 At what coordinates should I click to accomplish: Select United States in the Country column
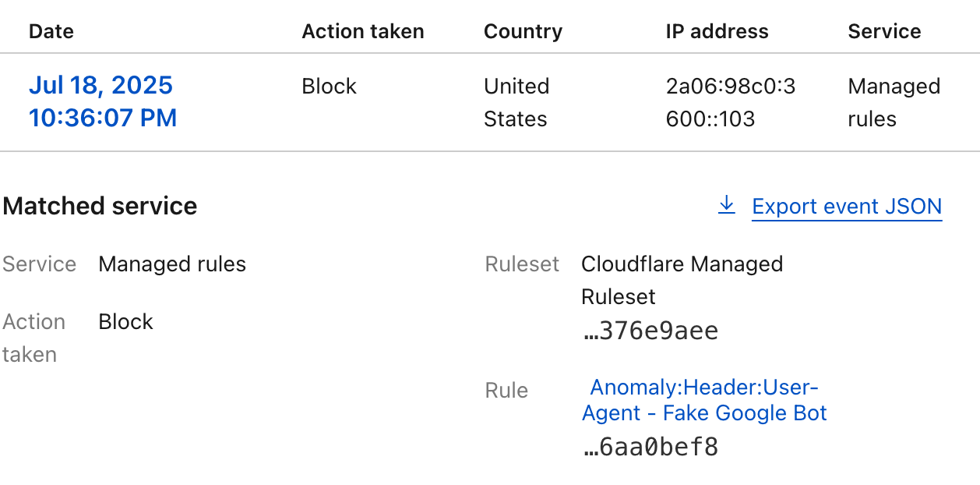coord(516,102)
